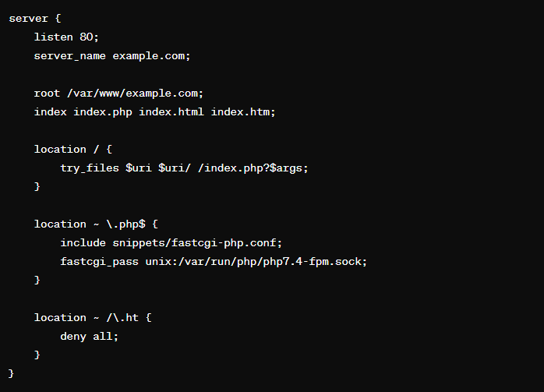Click the 'try_files' directive
The width and height of the screenshot is (544, 392).
coord(90,168)
